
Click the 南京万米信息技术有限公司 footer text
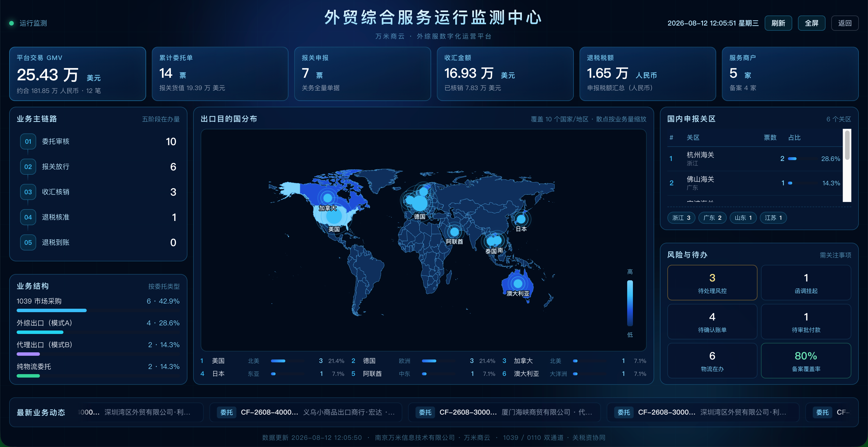415,438
